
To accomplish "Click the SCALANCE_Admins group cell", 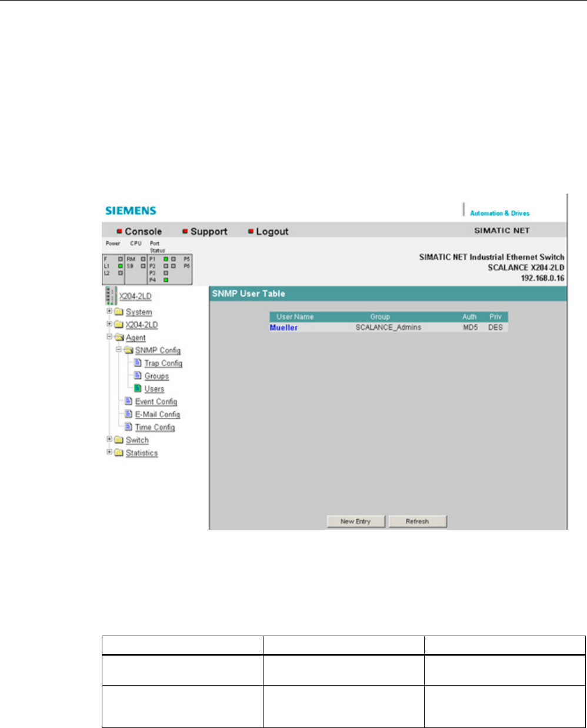I will tap(388, 327).
